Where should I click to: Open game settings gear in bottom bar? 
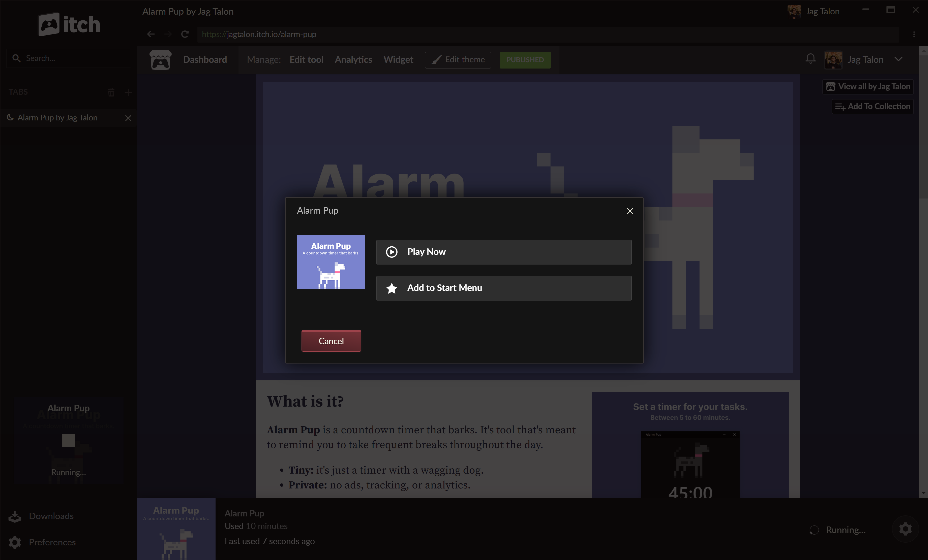pos(905,529)
